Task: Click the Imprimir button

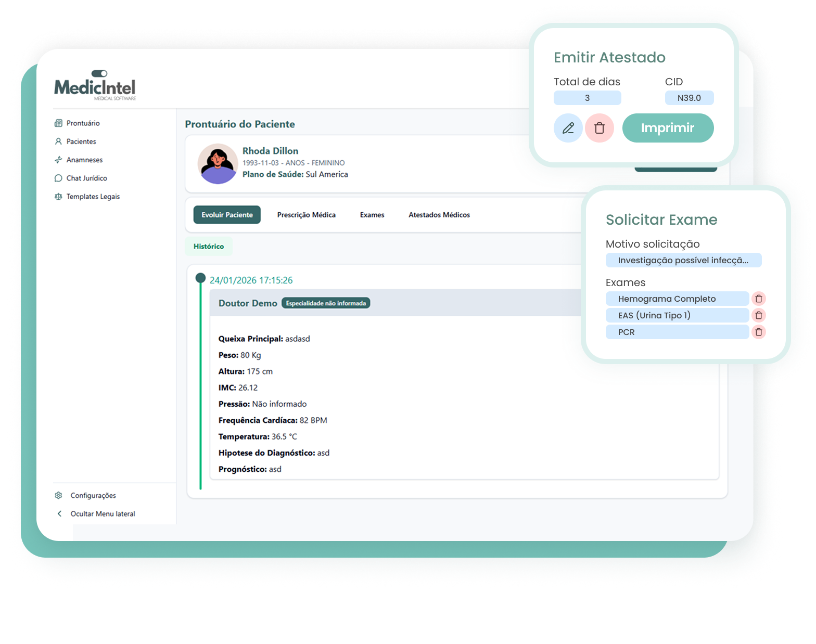Action: [668, 128]
